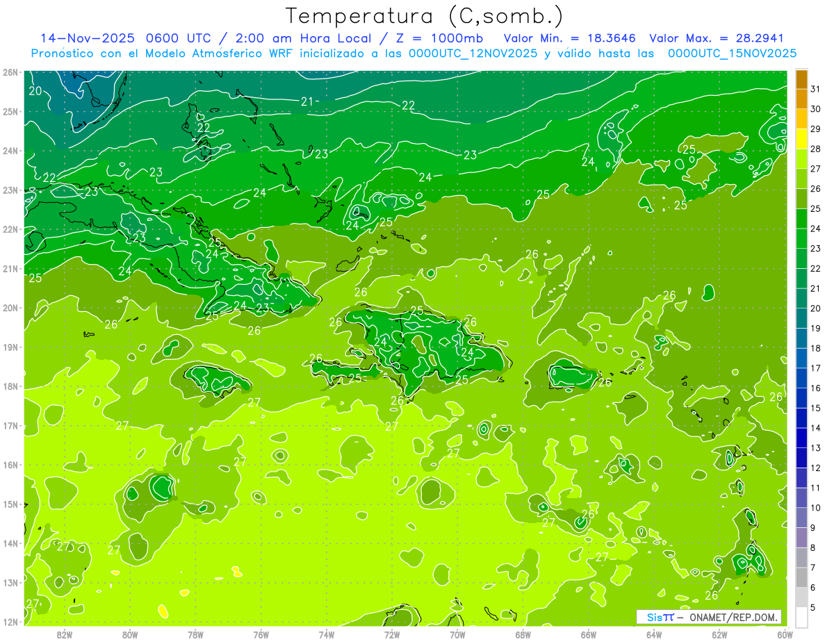Click the white swatch below the 5 label
This screenshot has height=644, width=834.
[801, 617]
